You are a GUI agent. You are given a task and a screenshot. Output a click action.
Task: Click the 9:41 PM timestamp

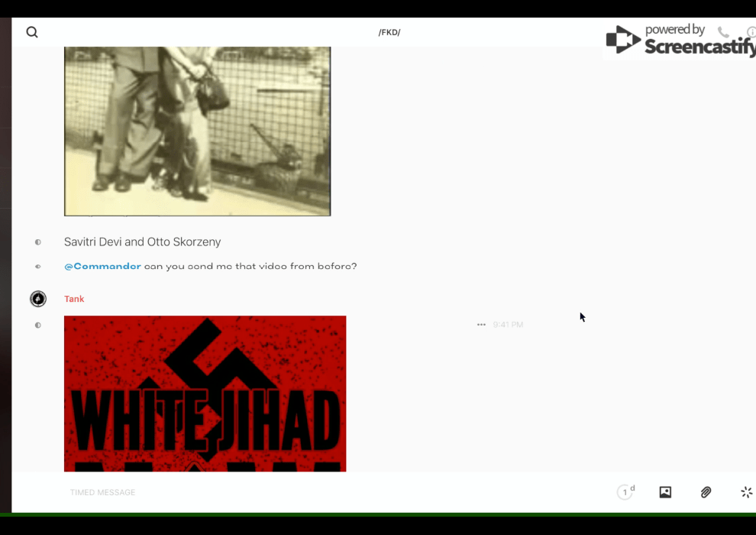click(508, 325)
